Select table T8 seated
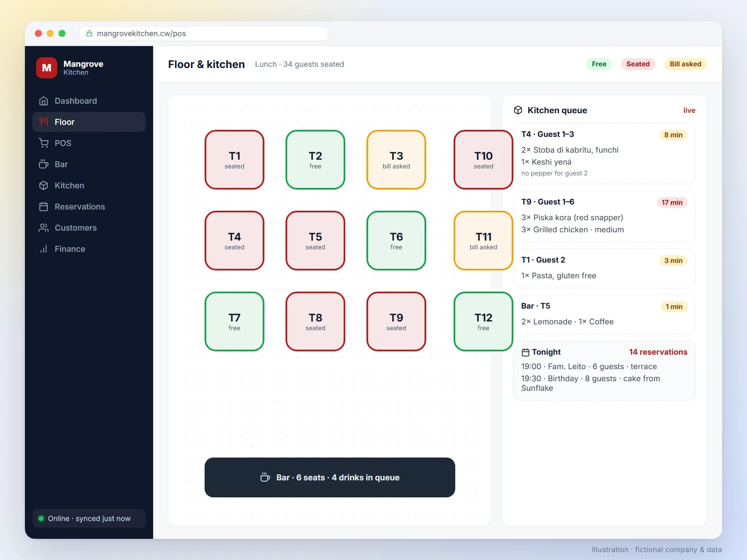 (315, 321)
